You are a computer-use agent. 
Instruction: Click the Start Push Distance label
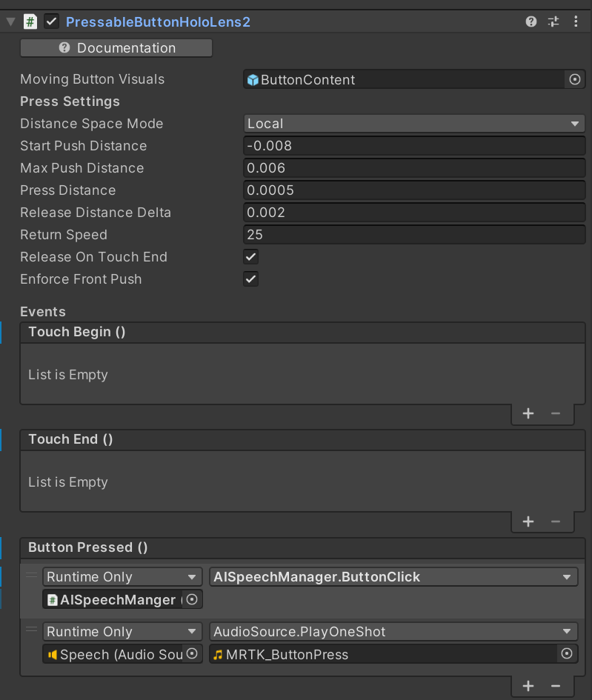[x=84, y=146]
